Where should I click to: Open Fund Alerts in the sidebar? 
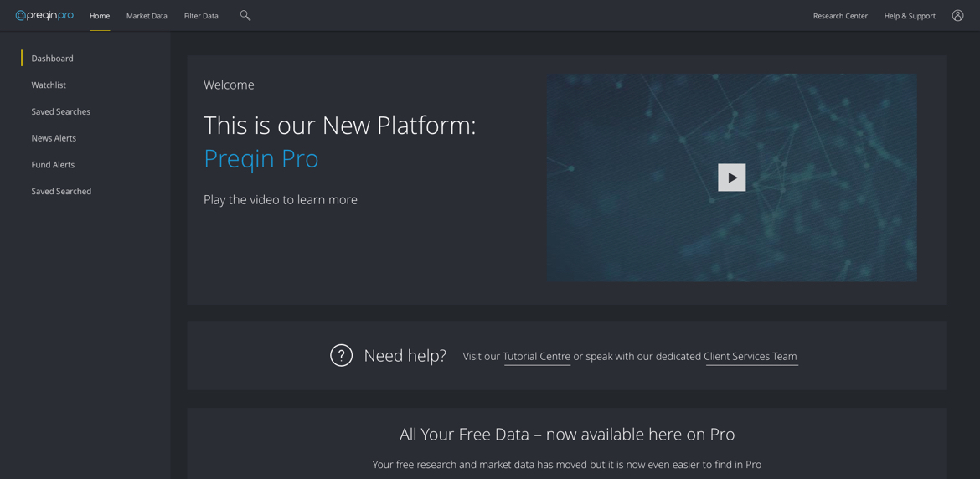53,165
